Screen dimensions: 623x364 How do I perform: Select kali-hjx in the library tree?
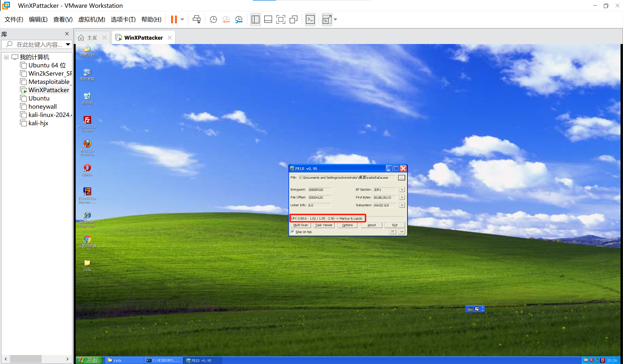38,123
